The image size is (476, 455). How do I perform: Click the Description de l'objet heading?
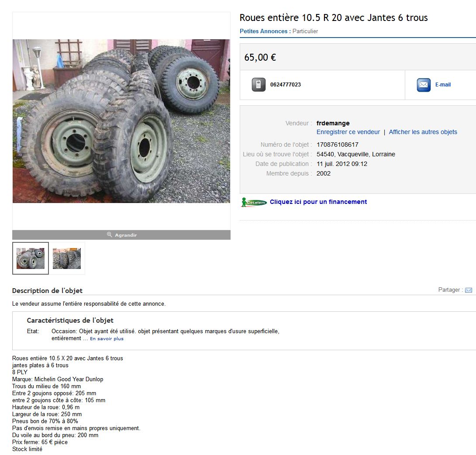click(47, 291)
